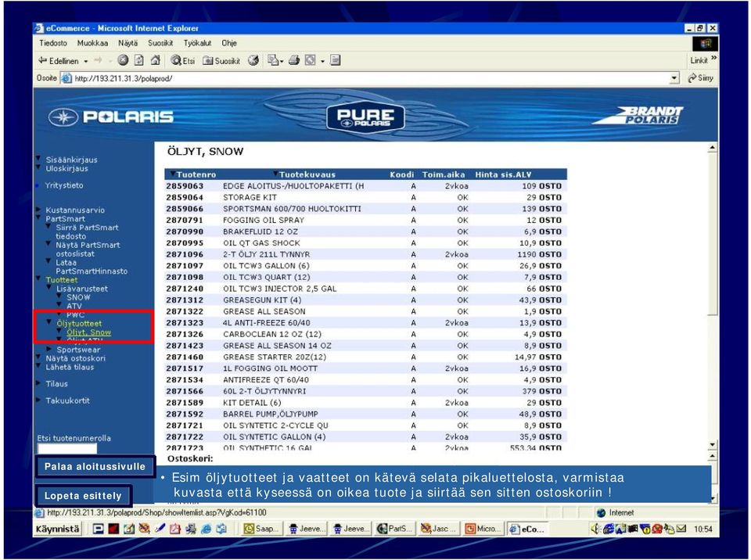The image size is (751, 560).
Task: Open the Näytä ostoskori sidebar link
Action: pyautogui.click(x=75, y=358)
